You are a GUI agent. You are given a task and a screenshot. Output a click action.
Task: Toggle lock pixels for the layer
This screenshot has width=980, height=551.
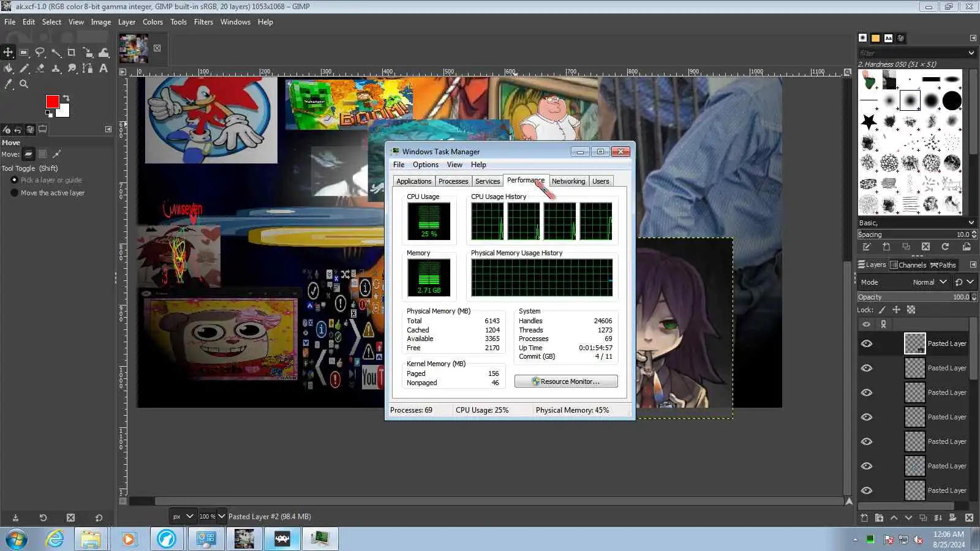(882, 310)
